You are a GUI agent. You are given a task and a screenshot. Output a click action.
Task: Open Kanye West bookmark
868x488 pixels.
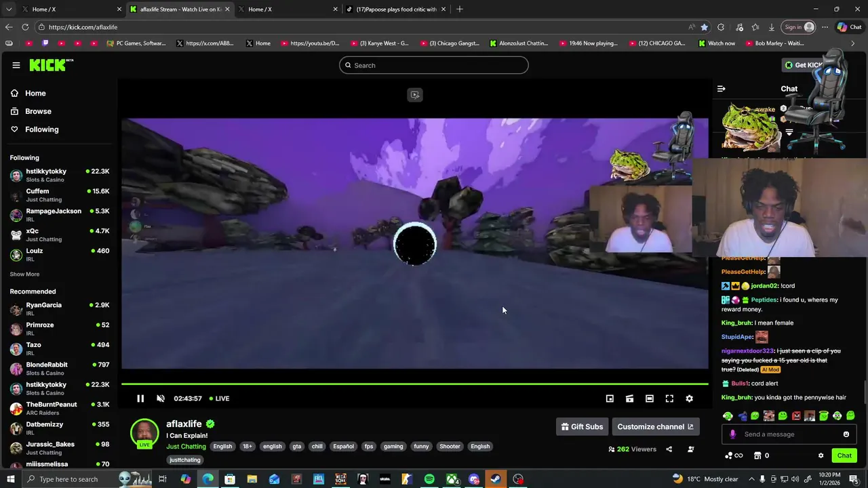(379, 43)
